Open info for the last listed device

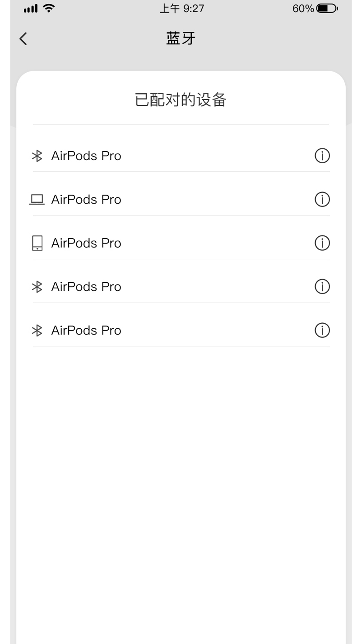tap(322, 330)
